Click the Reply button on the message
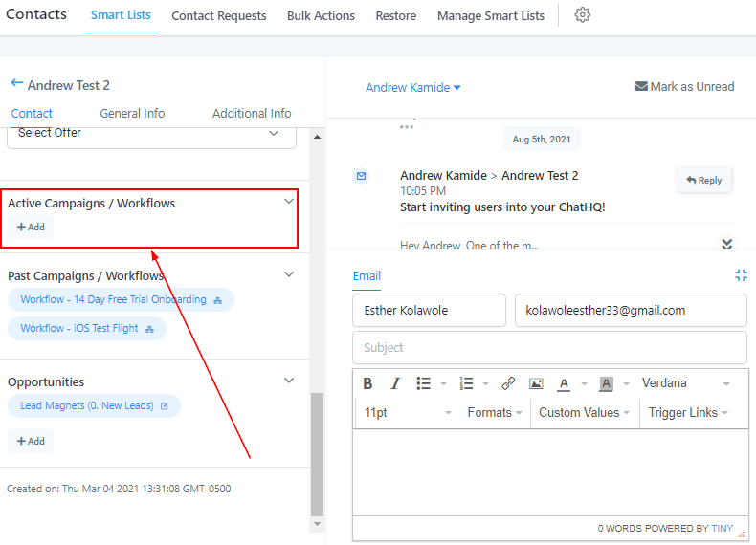This screenshot has height=545, width=756. pos(703,180)
